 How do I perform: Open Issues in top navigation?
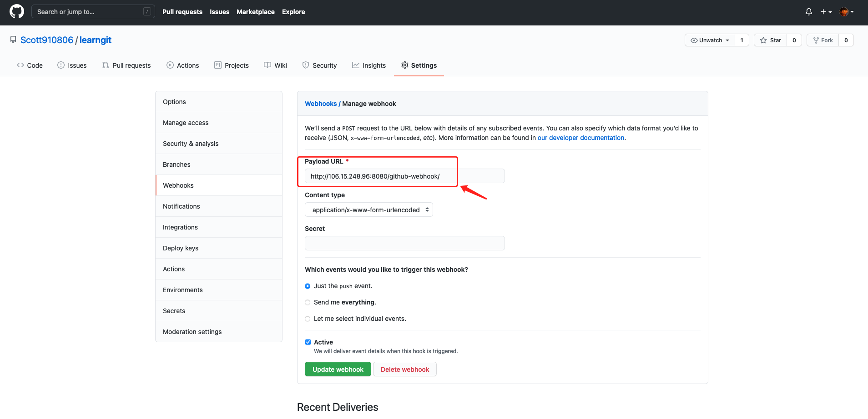point(219,12)
